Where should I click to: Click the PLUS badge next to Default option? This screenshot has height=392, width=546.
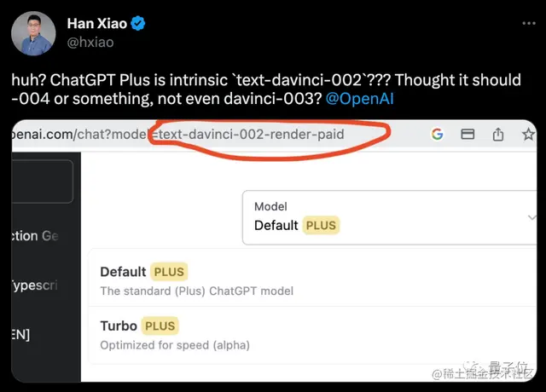click(169, 272)
